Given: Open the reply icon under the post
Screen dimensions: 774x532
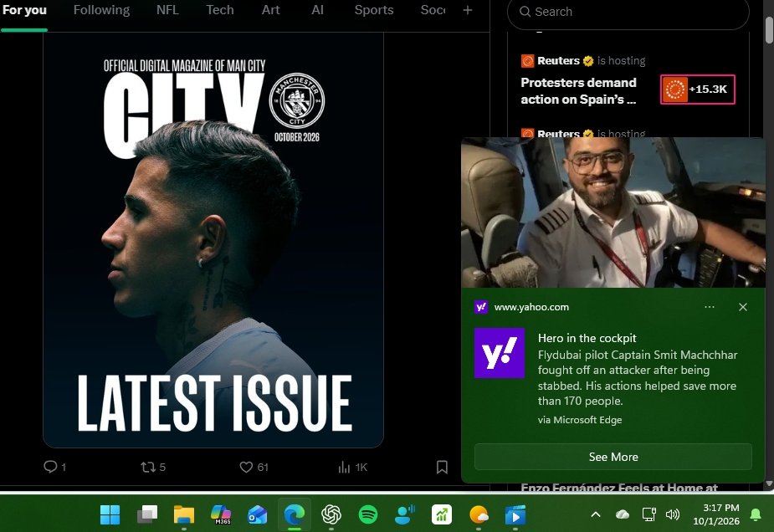Looking at the screenshot, I should 50,467.
